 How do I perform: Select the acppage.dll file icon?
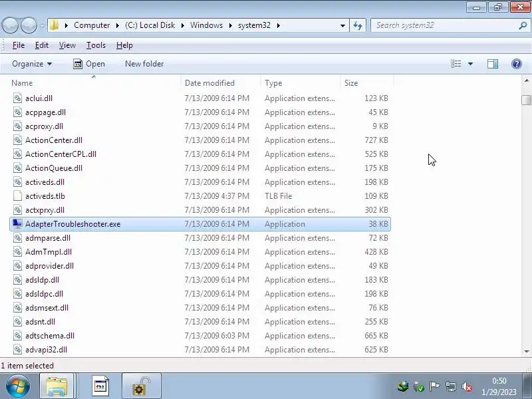18,112
